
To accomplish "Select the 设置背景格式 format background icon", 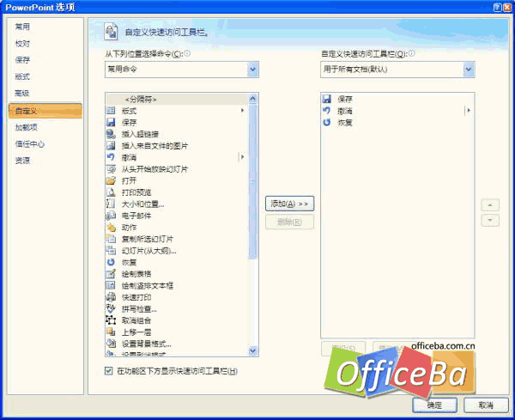I will (x=111, y=344).
